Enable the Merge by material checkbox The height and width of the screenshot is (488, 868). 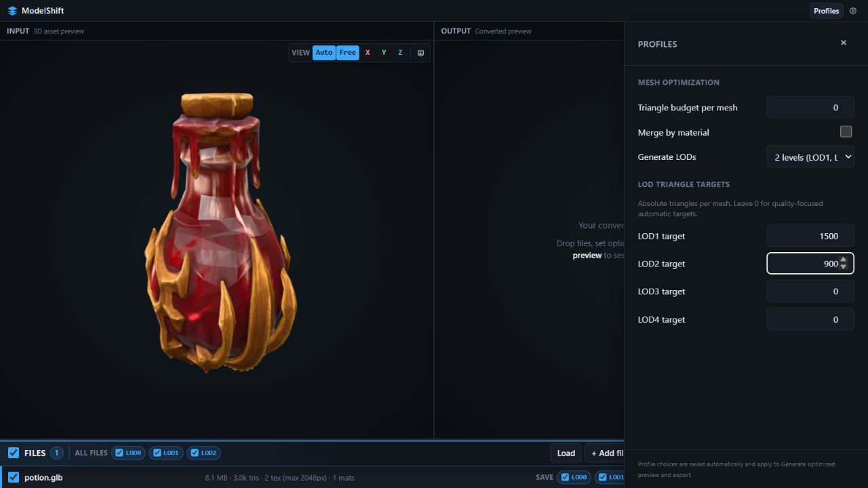[846, 131]
